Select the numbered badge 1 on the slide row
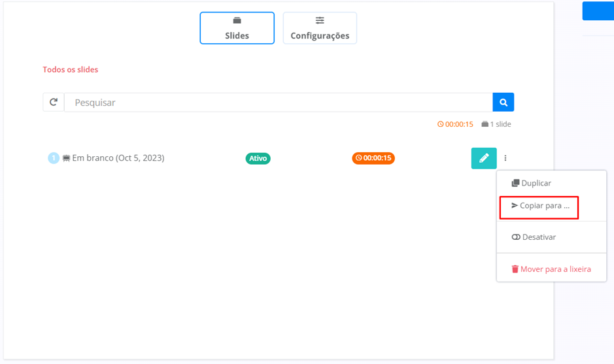Image resolution: width=614 pixels, height=364 pixels. tap(54, 158)
